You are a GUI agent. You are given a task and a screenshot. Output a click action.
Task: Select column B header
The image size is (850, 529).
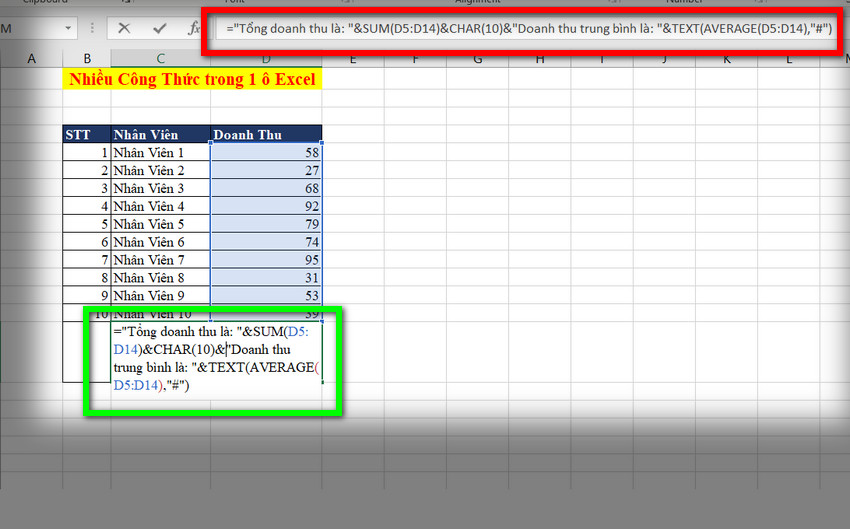87,59
